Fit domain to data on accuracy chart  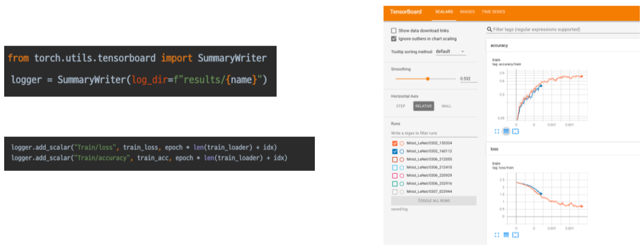coord(516,131)
